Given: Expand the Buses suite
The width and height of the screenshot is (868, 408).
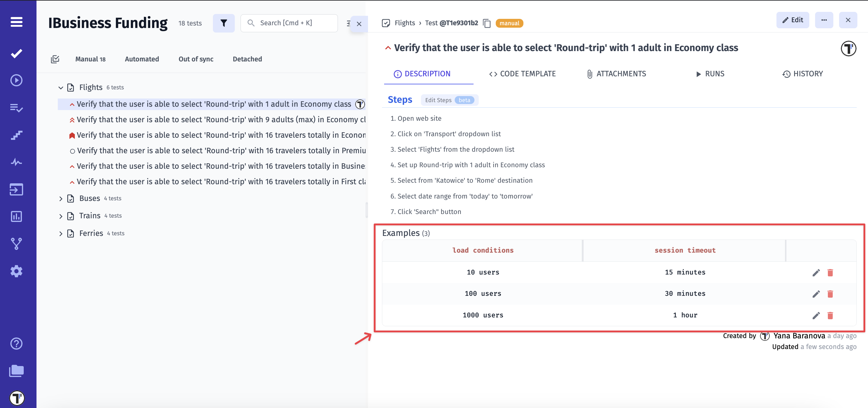Looking at the screenshot, I should [61, 199].
